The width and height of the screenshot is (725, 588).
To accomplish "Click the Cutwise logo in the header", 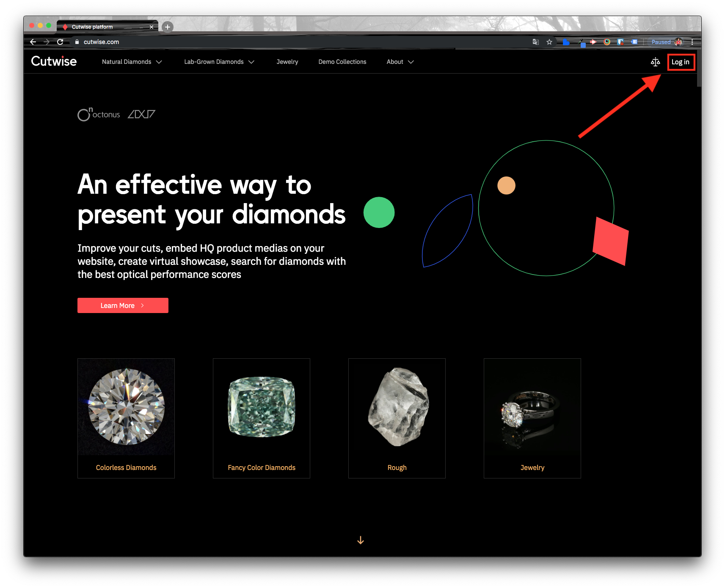I will click(54, 61).
